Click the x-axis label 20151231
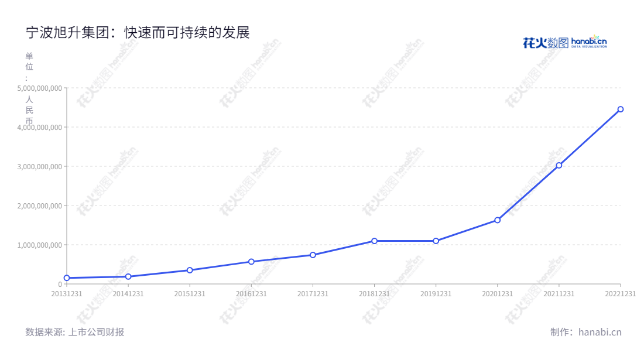The height and width of the screenshot is (363, 644). coord(190,294)
